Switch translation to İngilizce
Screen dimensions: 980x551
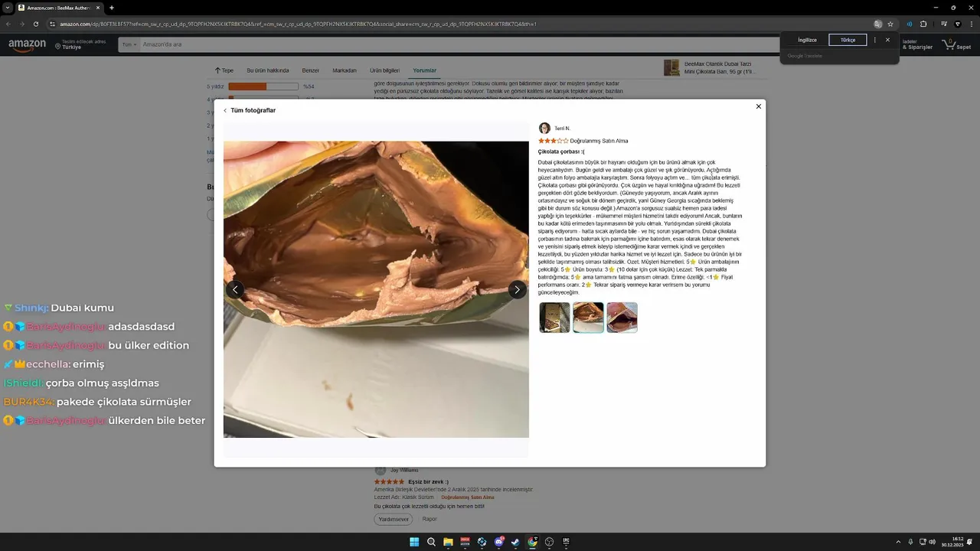pos(807,40)
